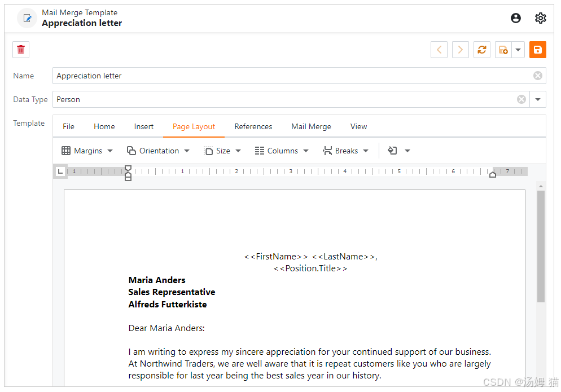Image resolution: width=561 pixels, height=392 pixels.
Task: Click the Sales Representative line
Action: [x=172, y=292]
